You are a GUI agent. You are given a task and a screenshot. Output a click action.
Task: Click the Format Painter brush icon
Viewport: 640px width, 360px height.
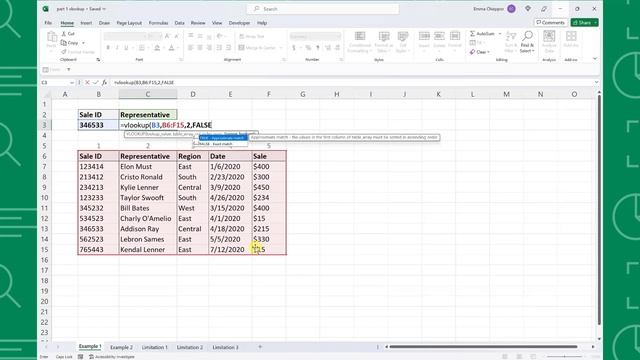pos(64,52)
